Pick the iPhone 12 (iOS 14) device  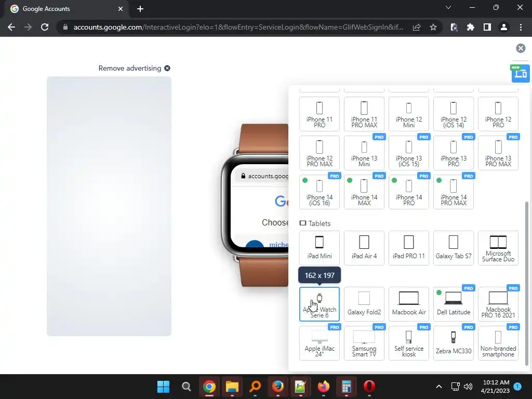click(453, 114)
